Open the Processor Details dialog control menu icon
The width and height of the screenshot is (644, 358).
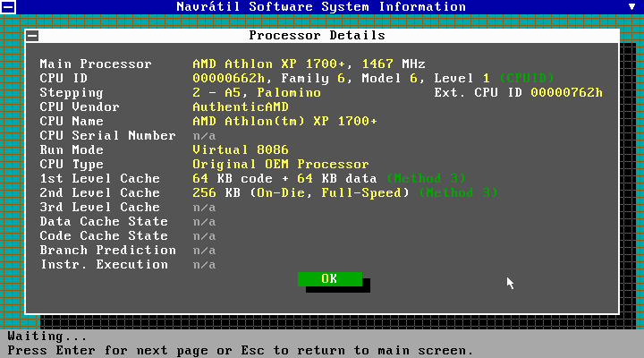coord(32,36)
